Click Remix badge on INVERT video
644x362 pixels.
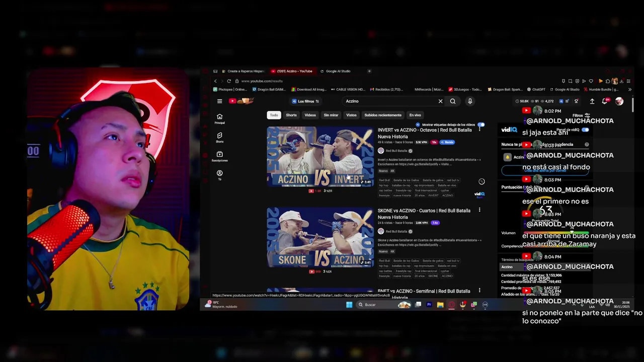tap(447, 142)
